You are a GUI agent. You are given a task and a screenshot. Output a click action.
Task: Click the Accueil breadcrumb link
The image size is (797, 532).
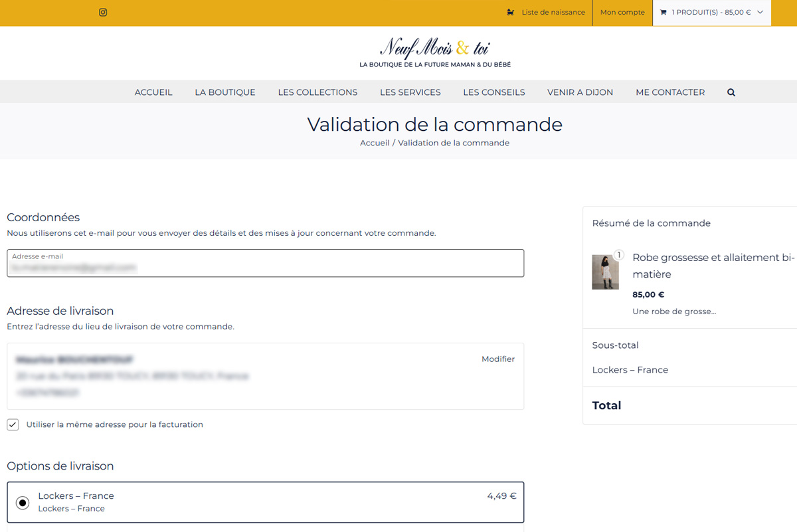[x=375, y=143]
